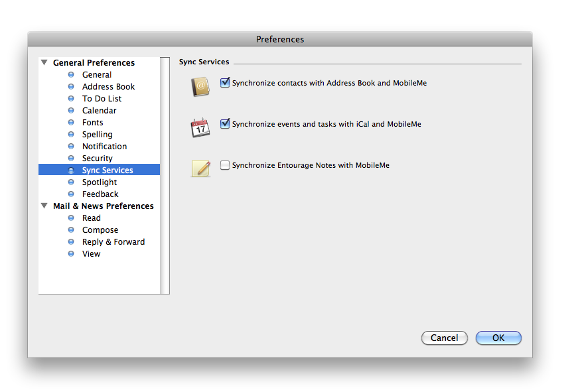
Task: Click the bullet icon beside General
Action: [71, 74]
